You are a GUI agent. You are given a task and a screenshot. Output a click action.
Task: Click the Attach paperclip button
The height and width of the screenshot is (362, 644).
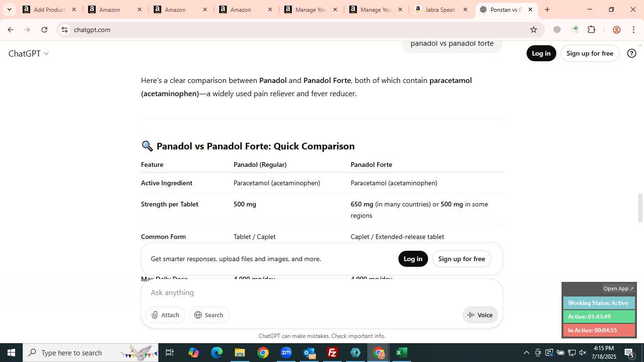pos(165,315)
